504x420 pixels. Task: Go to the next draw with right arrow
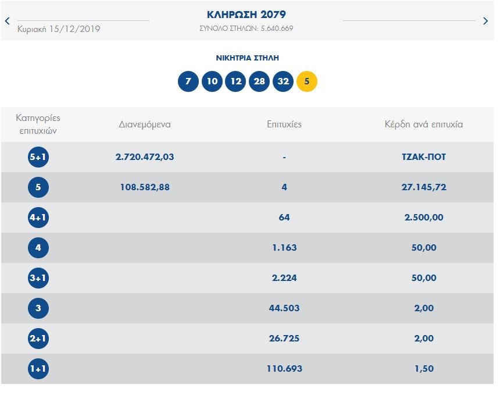point(486,21)
